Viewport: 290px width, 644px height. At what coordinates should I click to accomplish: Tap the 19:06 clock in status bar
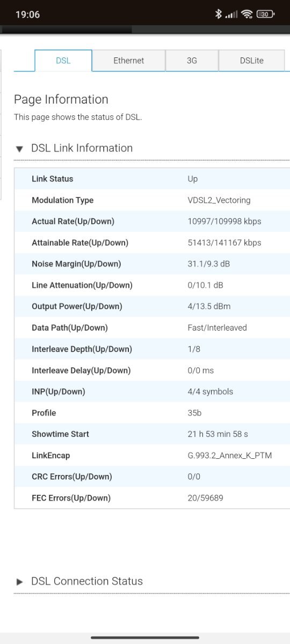[27, 14]
